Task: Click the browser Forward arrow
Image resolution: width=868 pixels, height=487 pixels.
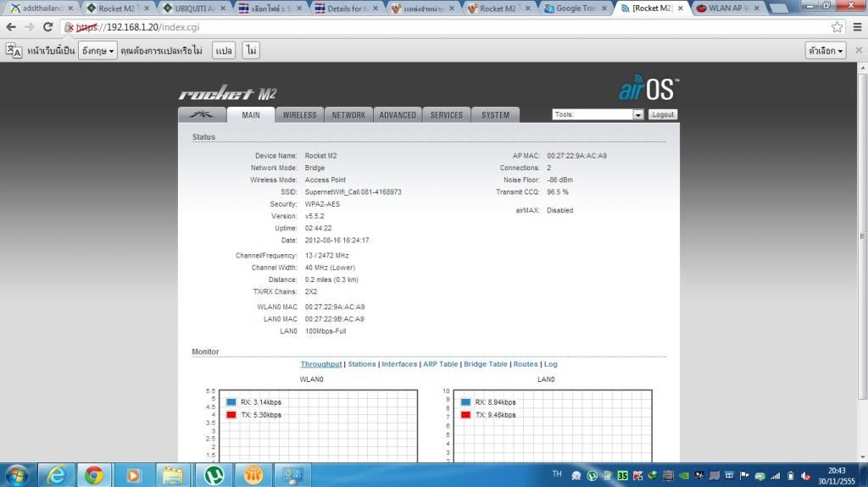Action: pyautogui.click(x=30, y=27)
